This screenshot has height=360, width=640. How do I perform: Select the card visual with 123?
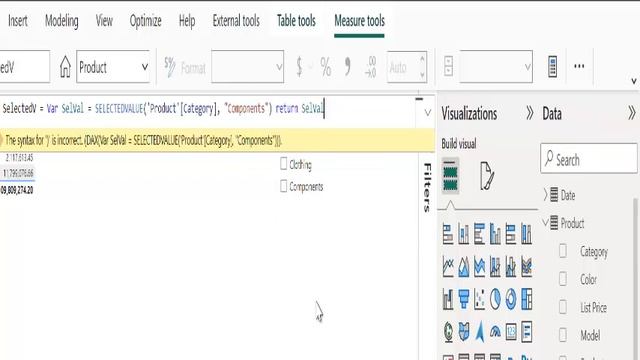[511, 332]
